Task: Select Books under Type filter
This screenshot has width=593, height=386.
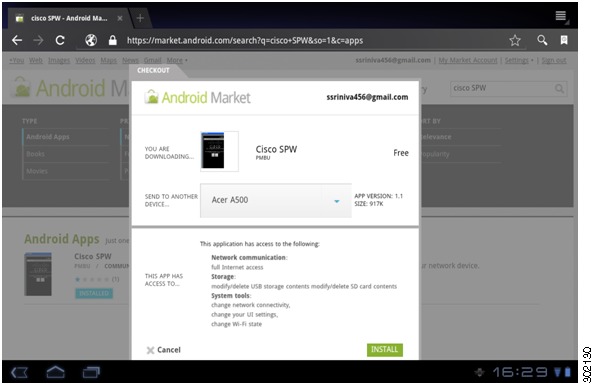Action: coord(35,154)
